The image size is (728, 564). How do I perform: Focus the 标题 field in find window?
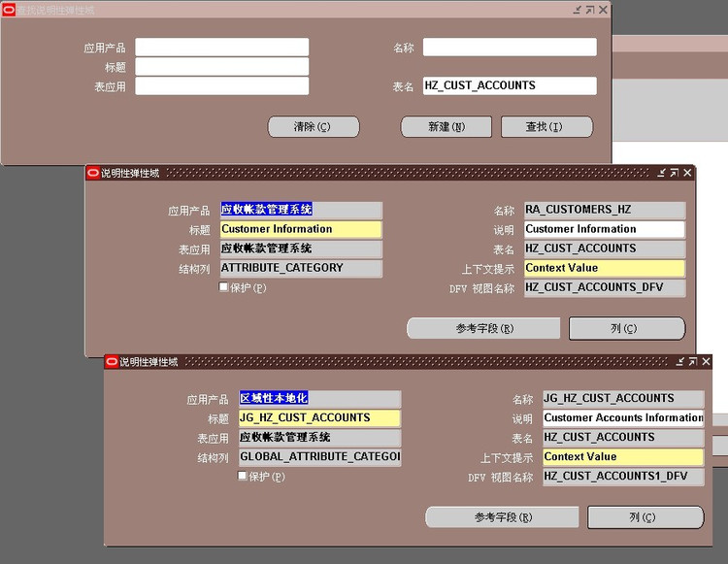[x=222, y=67]
